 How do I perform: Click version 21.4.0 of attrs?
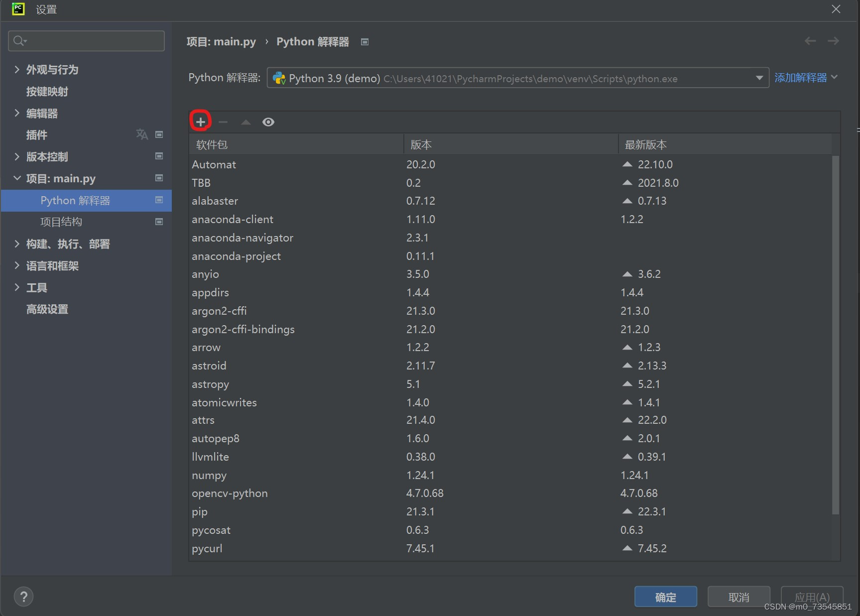pos(421,420)
